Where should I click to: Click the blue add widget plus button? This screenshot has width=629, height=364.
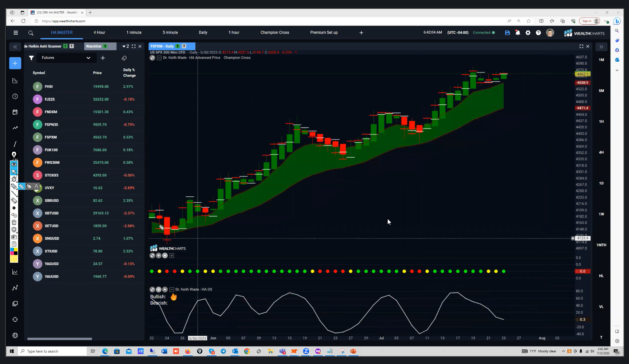click(15, 63)
